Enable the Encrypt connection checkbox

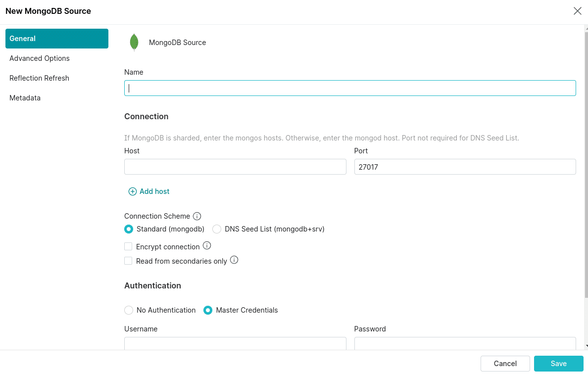(128, 246)
